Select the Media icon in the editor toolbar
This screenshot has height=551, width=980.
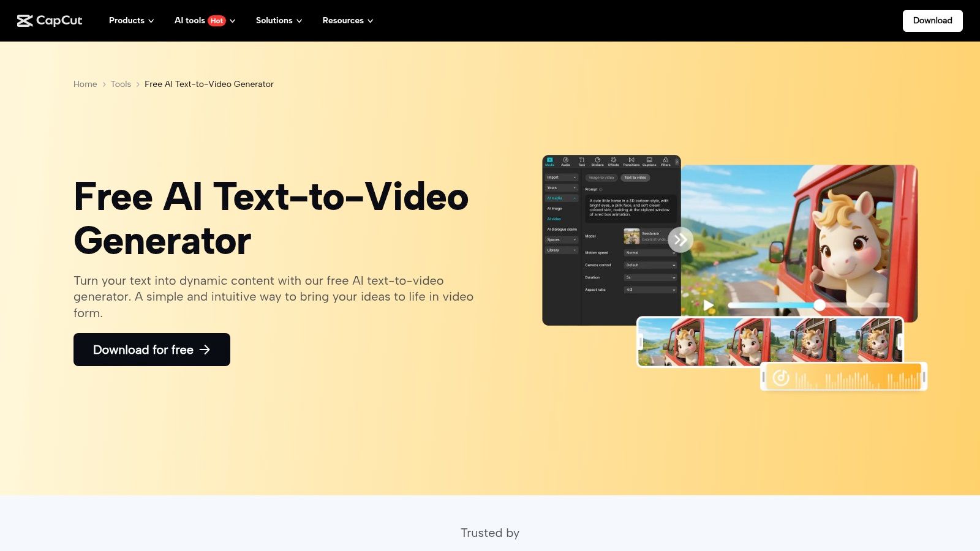[549, 161]
